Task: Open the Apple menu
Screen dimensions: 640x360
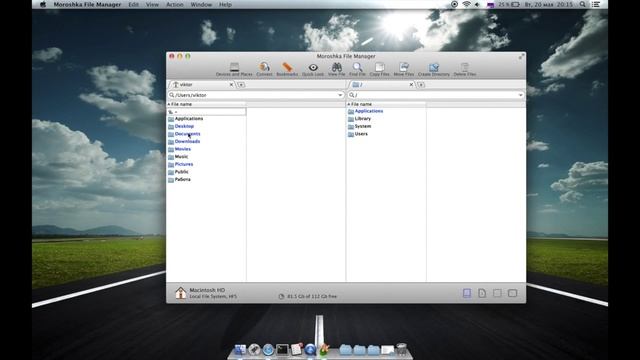Action: (43, 4)
